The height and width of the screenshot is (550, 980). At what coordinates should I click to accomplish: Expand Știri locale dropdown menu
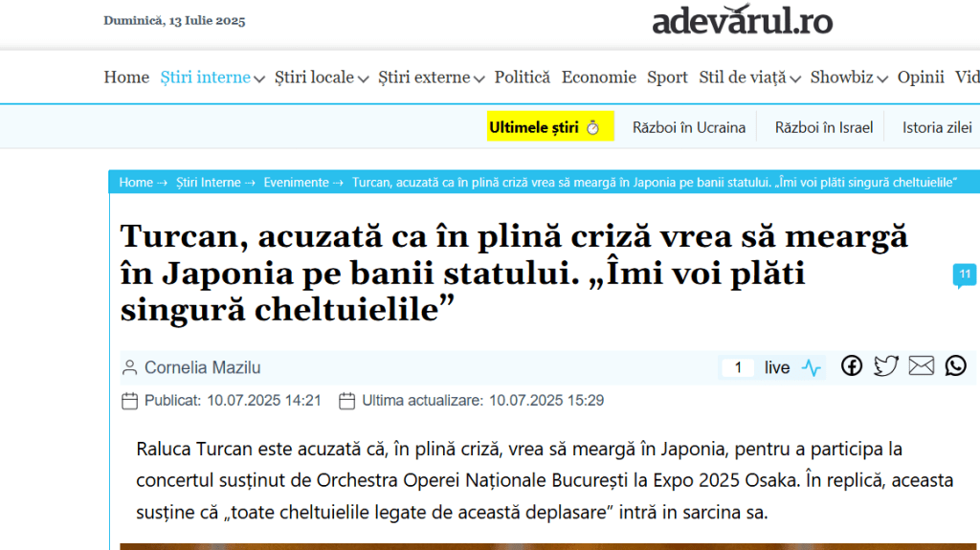point(363,79)
